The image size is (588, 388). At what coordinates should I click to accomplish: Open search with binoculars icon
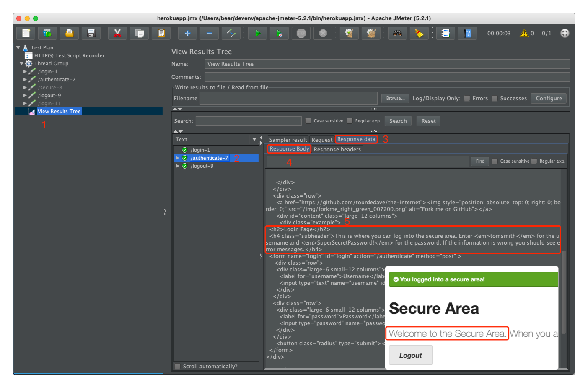coord(397,33)
